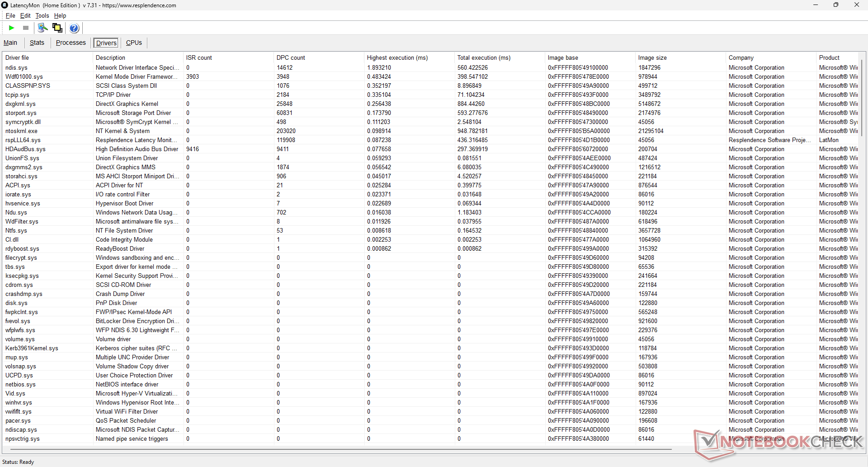Click the dxgmms2.sys file name
The image size is (868, 467).
[x=24, y=167]
